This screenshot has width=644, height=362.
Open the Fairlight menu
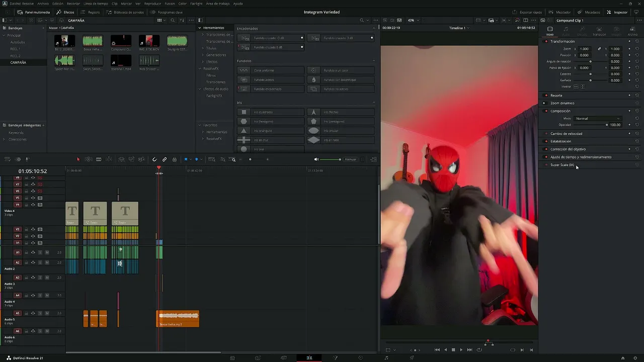[x=196, y=4]
